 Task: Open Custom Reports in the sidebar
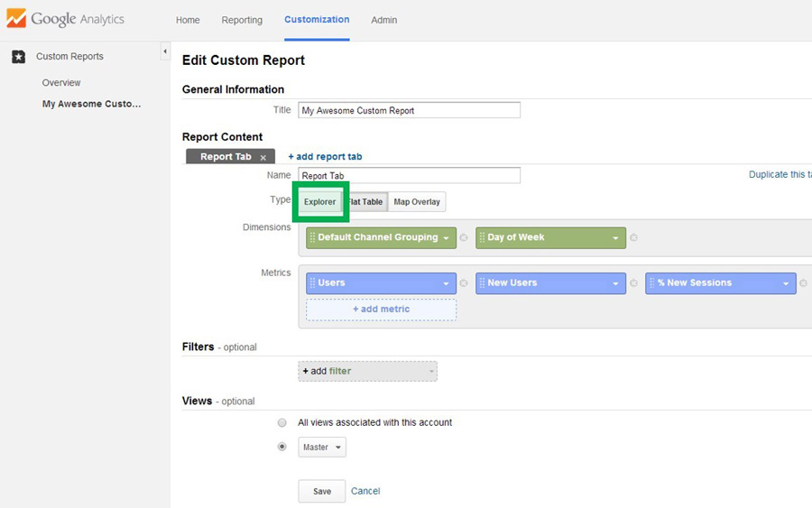pyautogui.click(x=69, y=57)
